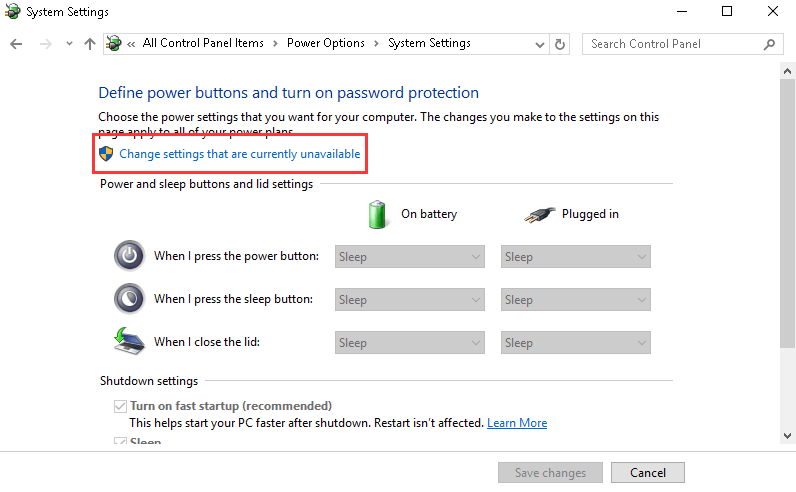Toggle Turn on fast startup checkbox
This screenshot has height=492, width=796.
(120, 406)
